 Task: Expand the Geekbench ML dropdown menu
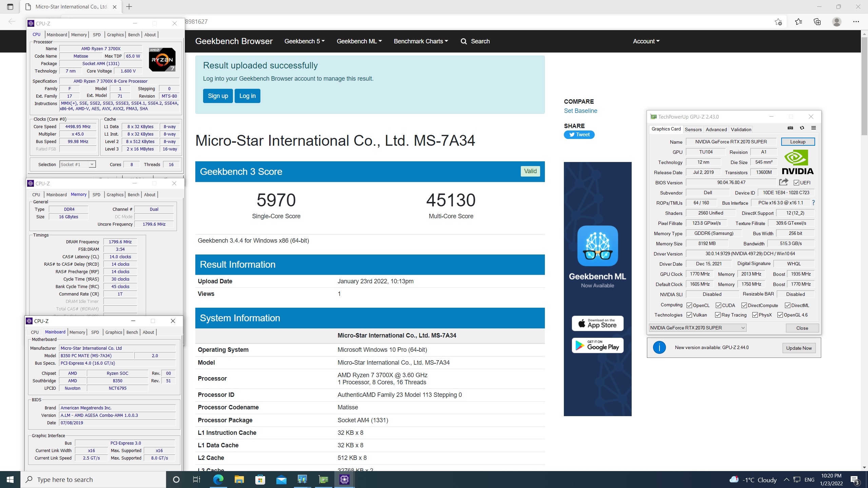pyautogui.click(x=359, y=41)
